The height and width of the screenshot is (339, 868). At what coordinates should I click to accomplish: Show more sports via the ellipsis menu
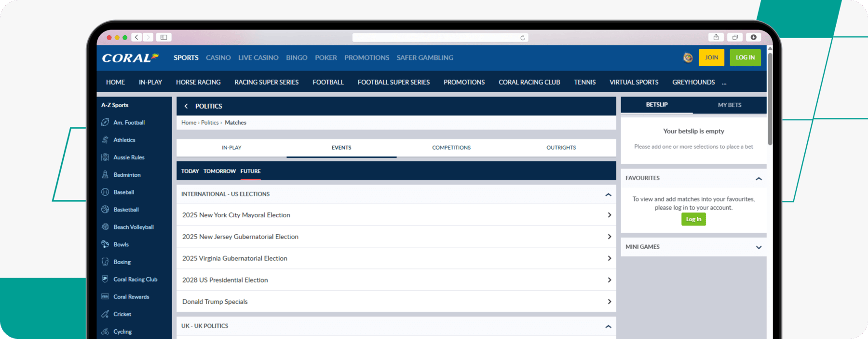[724, 83]
